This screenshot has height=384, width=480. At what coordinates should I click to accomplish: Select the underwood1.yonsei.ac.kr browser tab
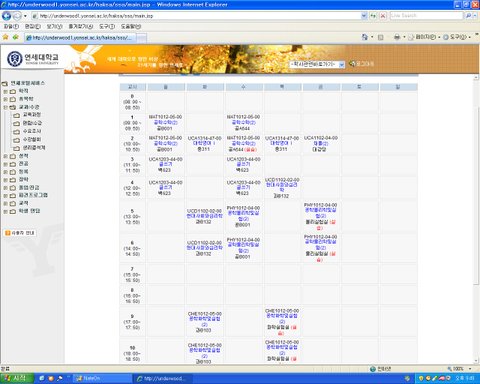coord(81,38)
